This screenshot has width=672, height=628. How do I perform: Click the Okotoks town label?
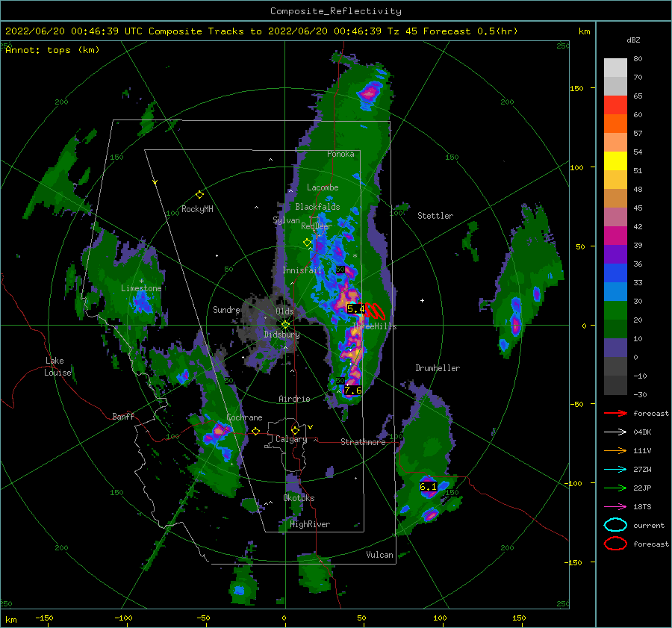click(x=299, y=498)
